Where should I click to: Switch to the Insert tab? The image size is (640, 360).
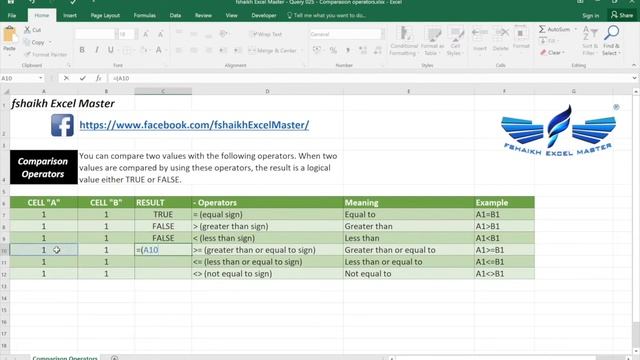(70, 15)
